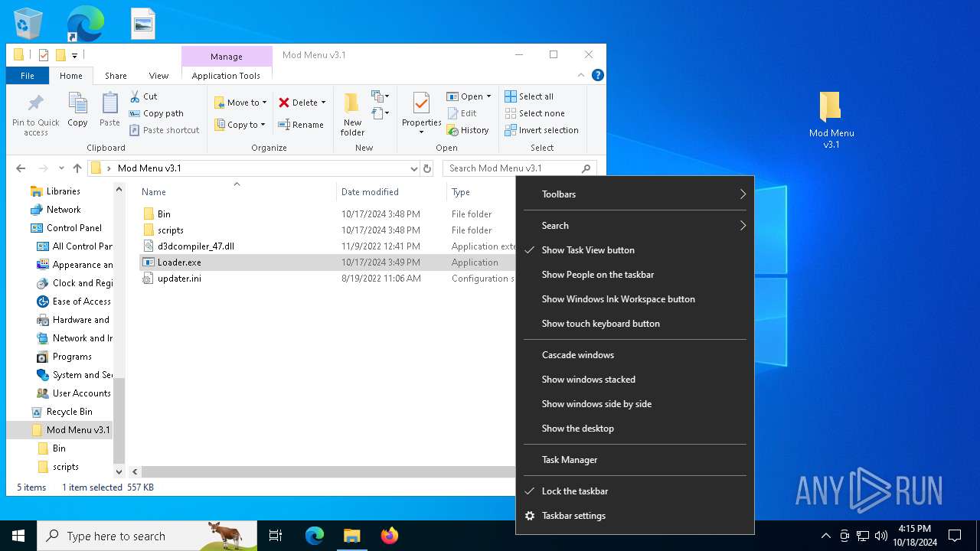Expand Search submenu in context menu
Screen dimensions: 980x551
click(x=635, y=226)
